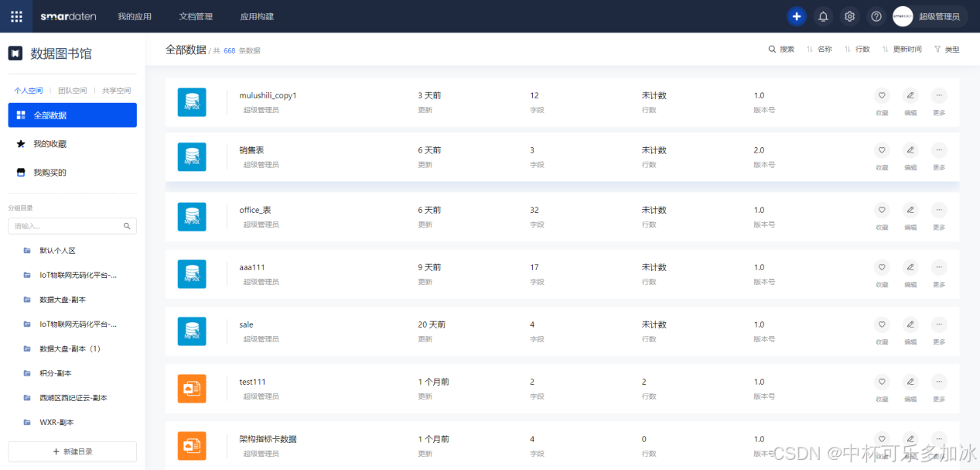Favorite the mulushili_copy1 dataset heart icon

pos(882,95)
